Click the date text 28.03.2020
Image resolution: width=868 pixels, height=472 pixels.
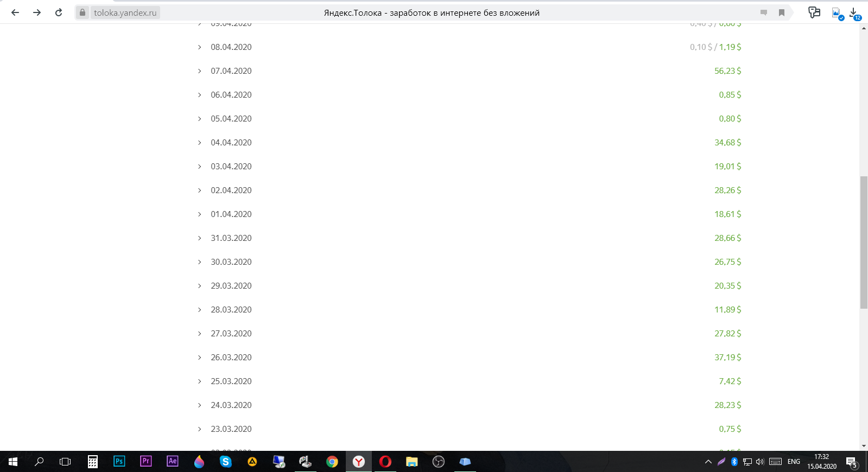click(x=231, y=310)
